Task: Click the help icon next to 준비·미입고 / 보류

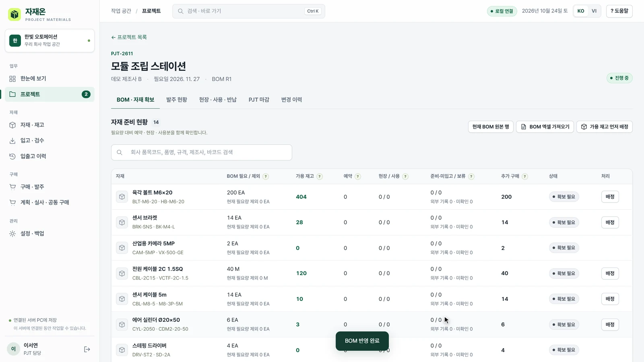Action: 471,177
